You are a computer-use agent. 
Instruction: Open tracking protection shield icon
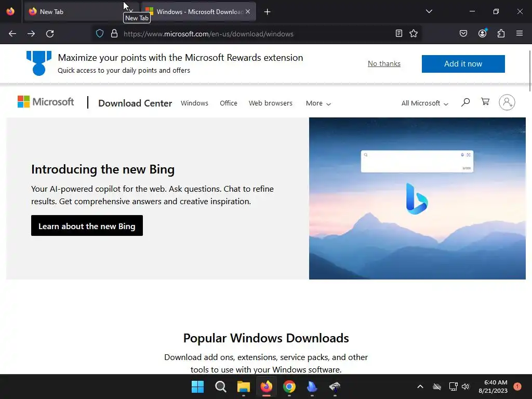pos(99,34)
